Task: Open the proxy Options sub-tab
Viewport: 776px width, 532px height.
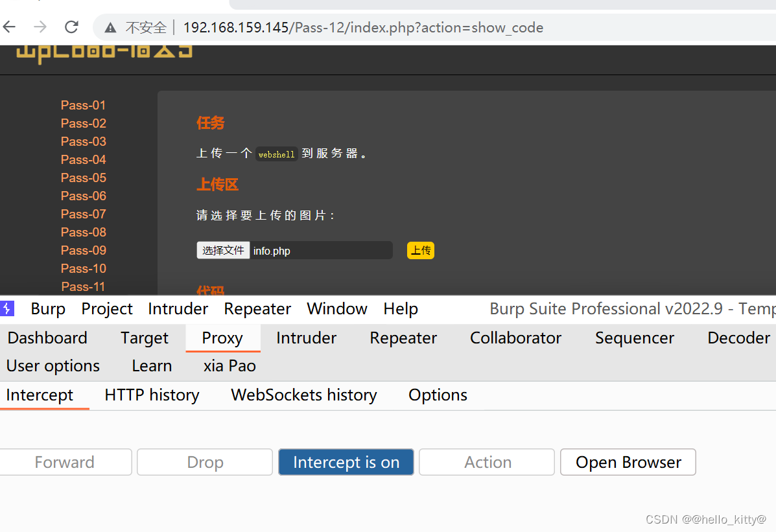Action: click(x=438, y=395)
